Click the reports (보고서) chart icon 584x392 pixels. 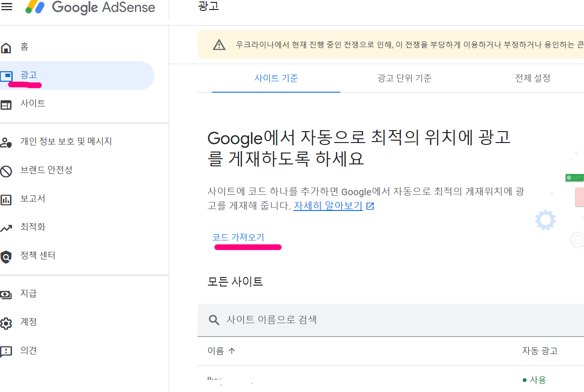pyautogui.click(x=6, y=200)
